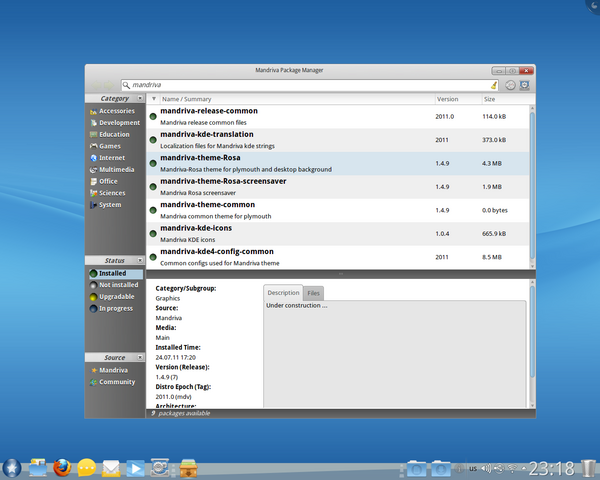Toggle status circle of mandriva-kde-icons package
The image size is (600, 480).
153,233
